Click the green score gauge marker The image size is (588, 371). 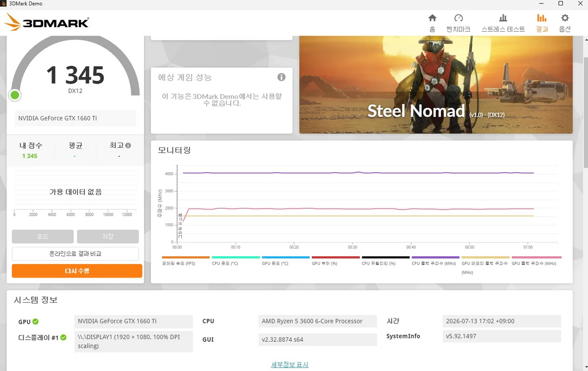[15, 95]
